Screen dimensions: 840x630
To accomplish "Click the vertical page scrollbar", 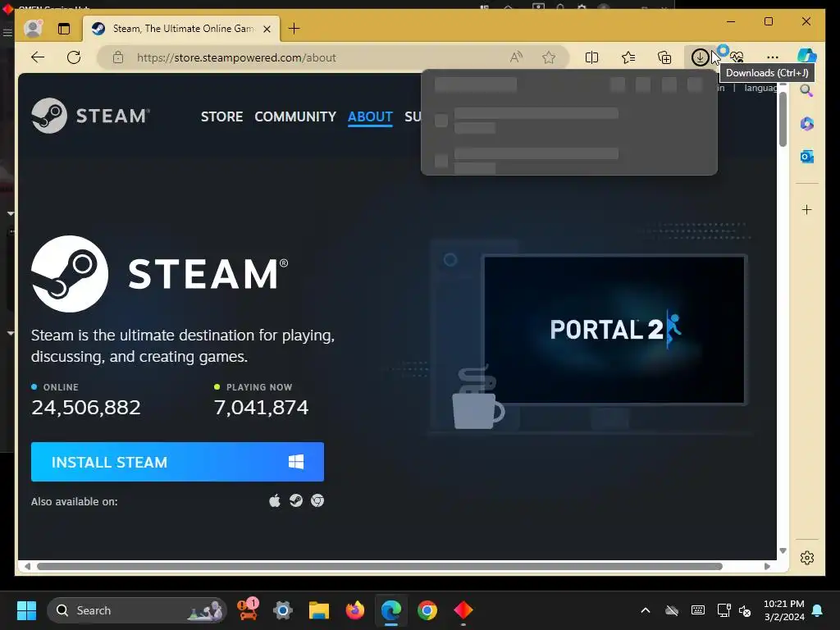I will [783, 120].
